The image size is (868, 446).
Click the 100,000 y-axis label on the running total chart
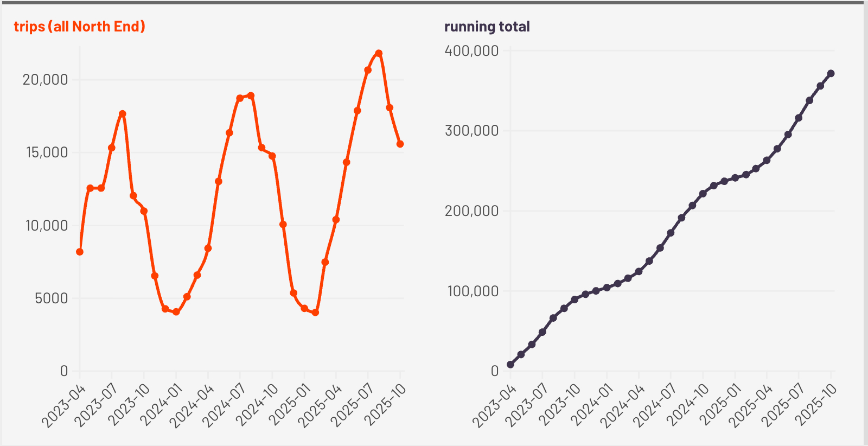point(473,291)
